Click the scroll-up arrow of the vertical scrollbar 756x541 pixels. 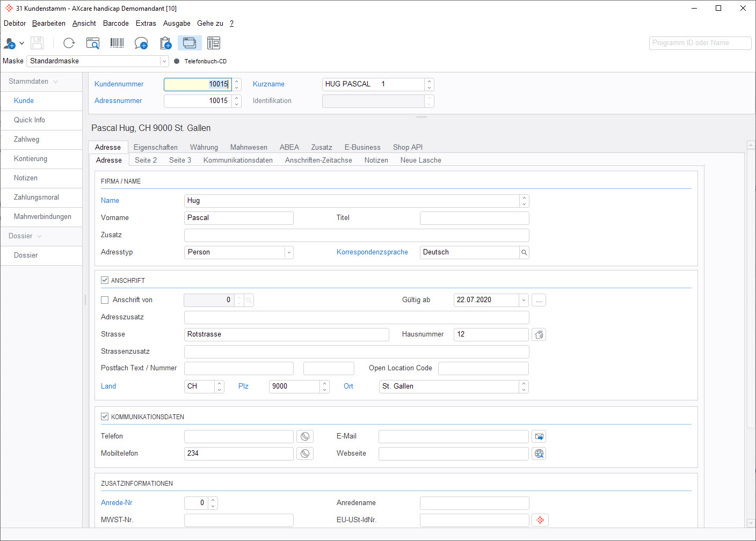[x=751, y=145]
